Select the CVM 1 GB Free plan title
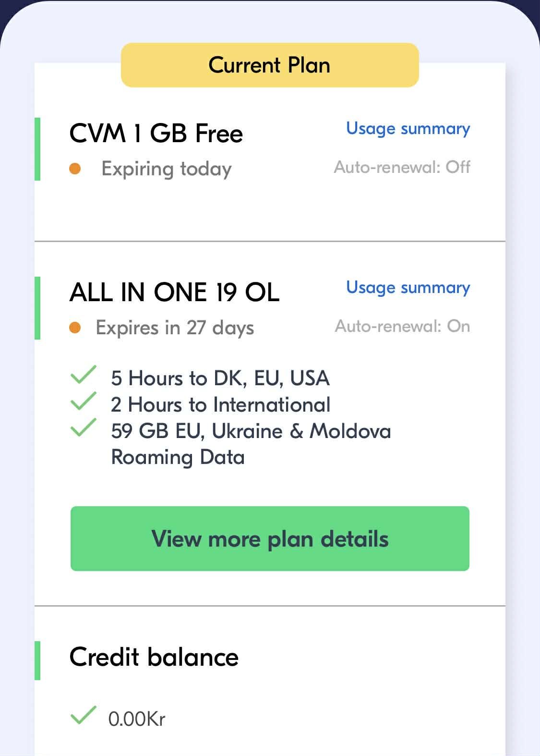Viewport: 540px width, 756px height. pyautogui.click(x=156, y=133)
